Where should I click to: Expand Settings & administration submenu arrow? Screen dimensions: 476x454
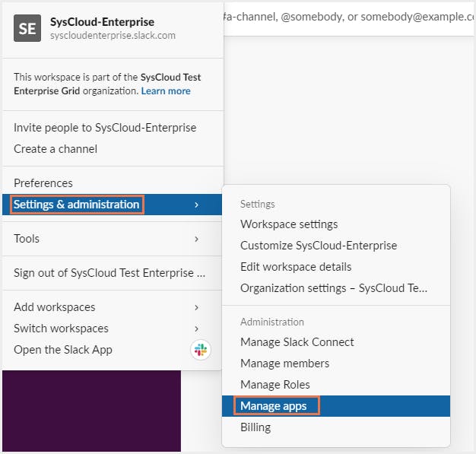click(197, 205)
